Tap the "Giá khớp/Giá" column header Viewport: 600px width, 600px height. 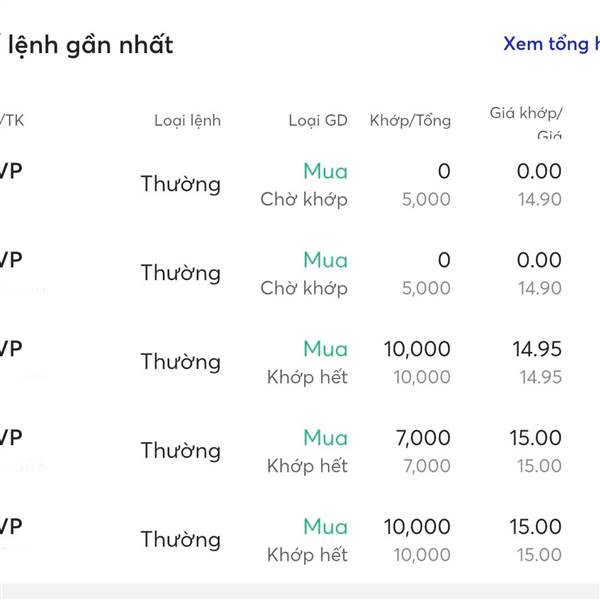click(526, 120)
